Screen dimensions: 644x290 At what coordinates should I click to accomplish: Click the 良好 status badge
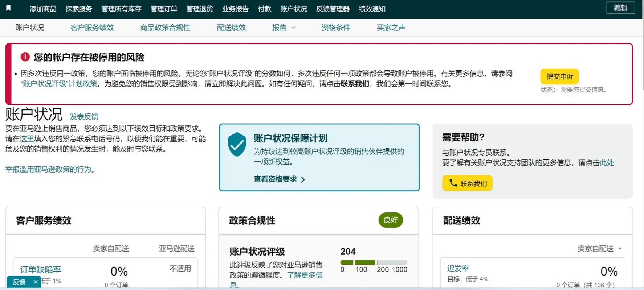[x=391, y=220]
